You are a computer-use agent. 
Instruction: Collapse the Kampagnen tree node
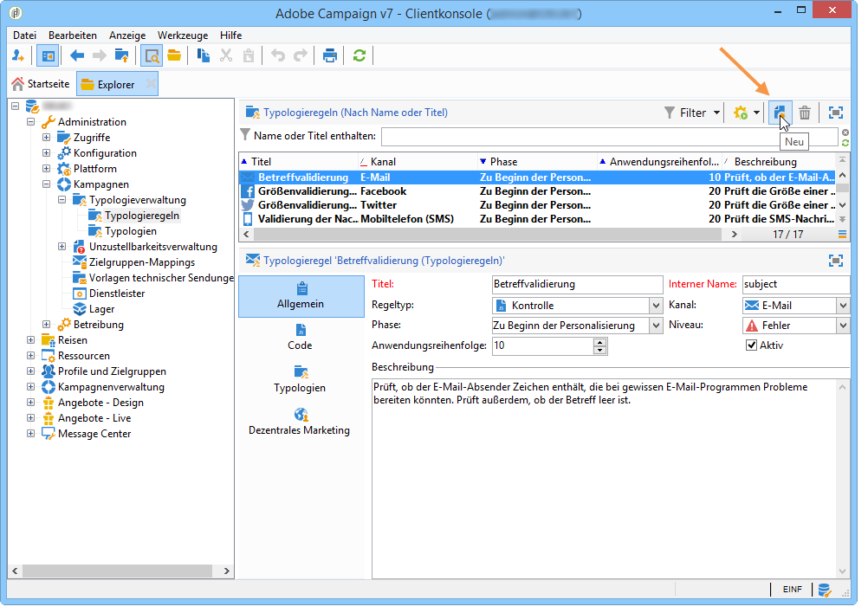tap(47, 184)
